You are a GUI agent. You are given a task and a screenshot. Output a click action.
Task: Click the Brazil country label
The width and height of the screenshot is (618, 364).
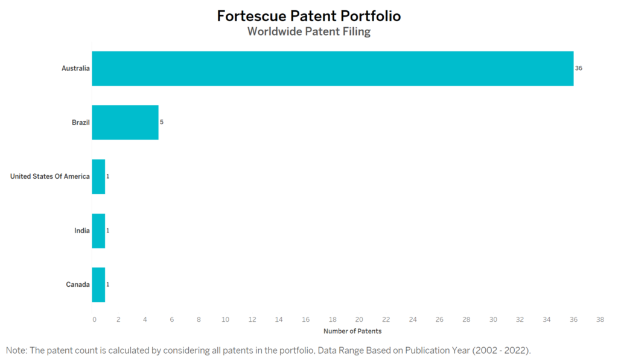click(80, 123)
